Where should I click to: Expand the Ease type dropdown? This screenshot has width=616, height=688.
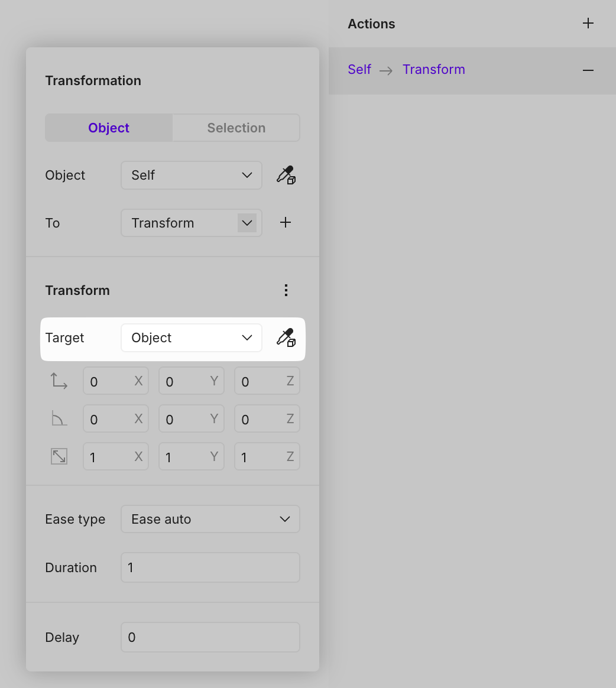pyautogui.click(x=210, y=519)
